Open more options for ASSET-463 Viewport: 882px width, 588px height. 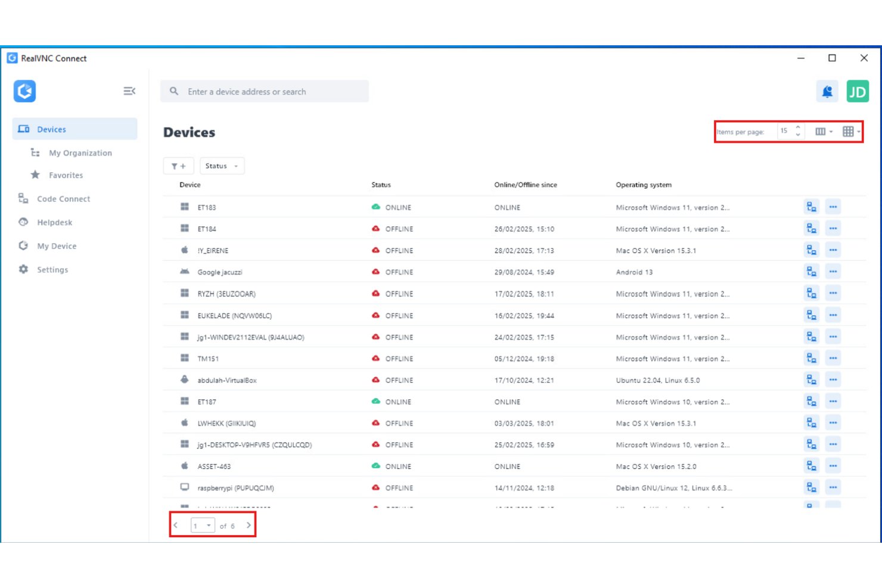tap(833, 466)
